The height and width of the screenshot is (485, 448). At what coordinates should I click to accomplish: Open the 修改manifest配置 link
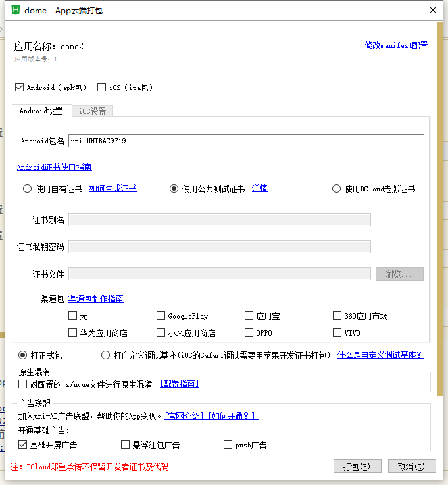396,45
